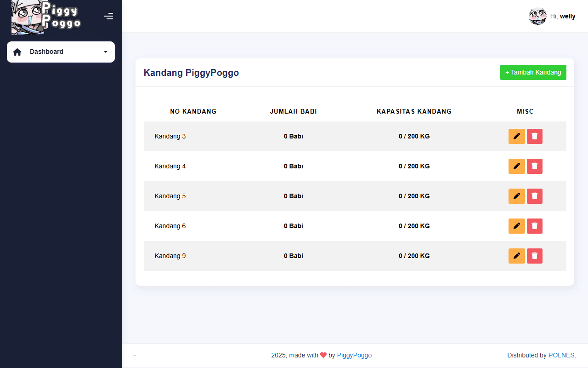Edit Kandang 6 with the pencil icon
Image resolution: width=588 pixels, height=368 pixels.
point(517,226)
